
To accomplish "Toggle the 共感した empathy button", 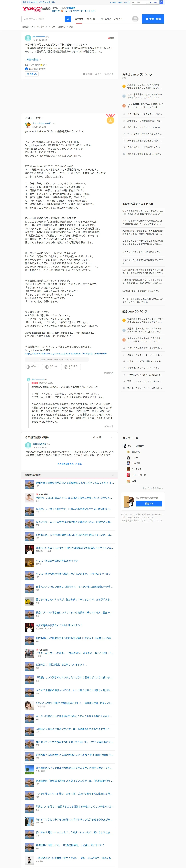I will (32, 74).
